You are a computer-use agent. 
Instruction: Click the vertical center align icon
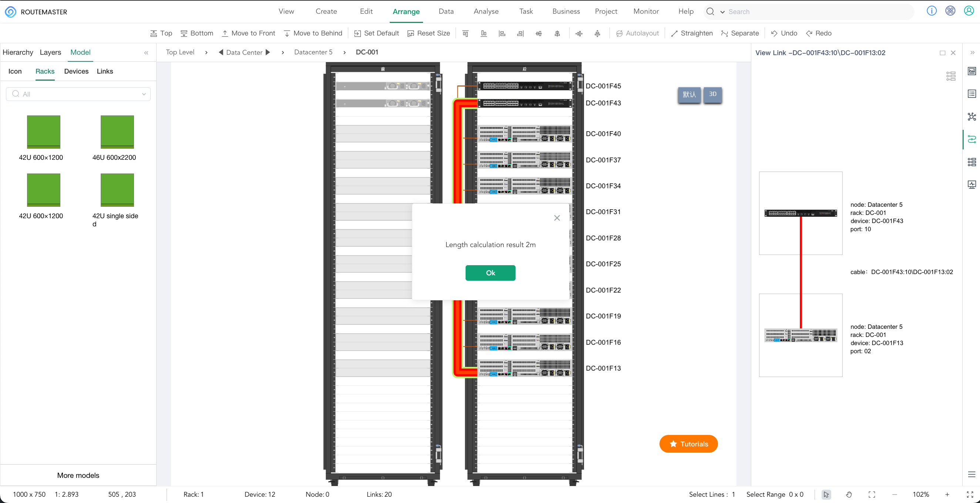tap(557, 33)
